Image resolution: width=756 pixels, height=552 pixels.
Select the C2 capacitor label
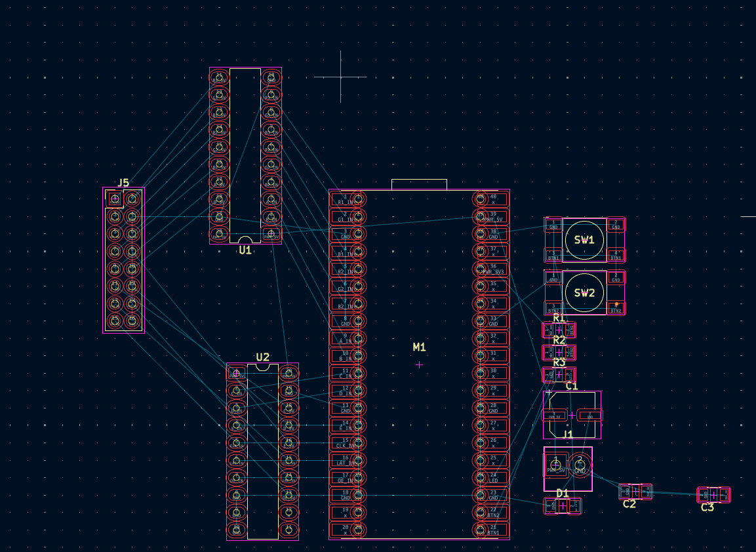[x=629, y=504]
